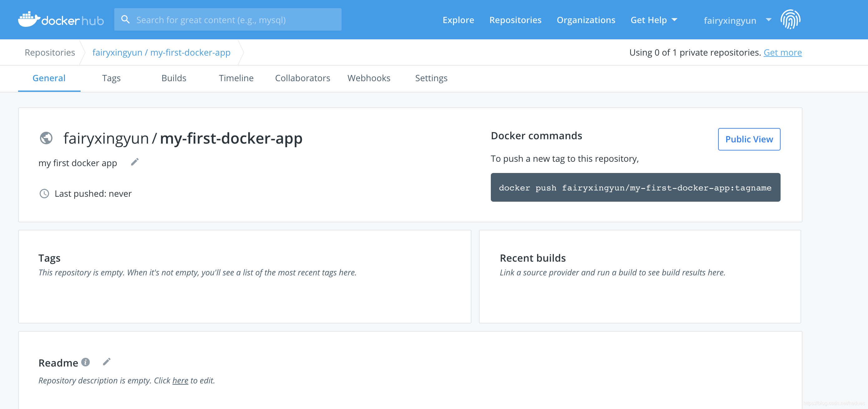Click 'Using 0 of 1 private repositories' text
The width and height of the screenshot is (868, 409).
pos(695,52)
